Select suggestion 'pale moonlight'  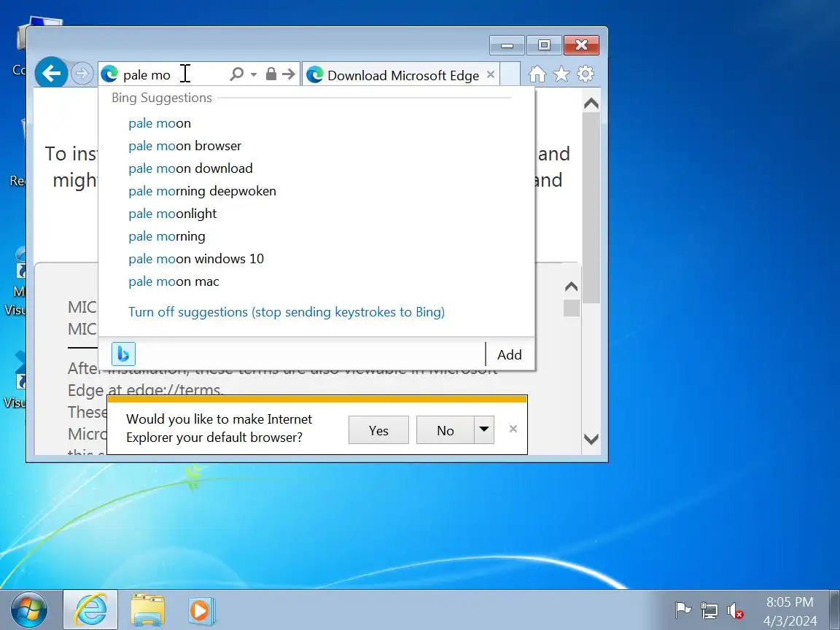[316, 214]
